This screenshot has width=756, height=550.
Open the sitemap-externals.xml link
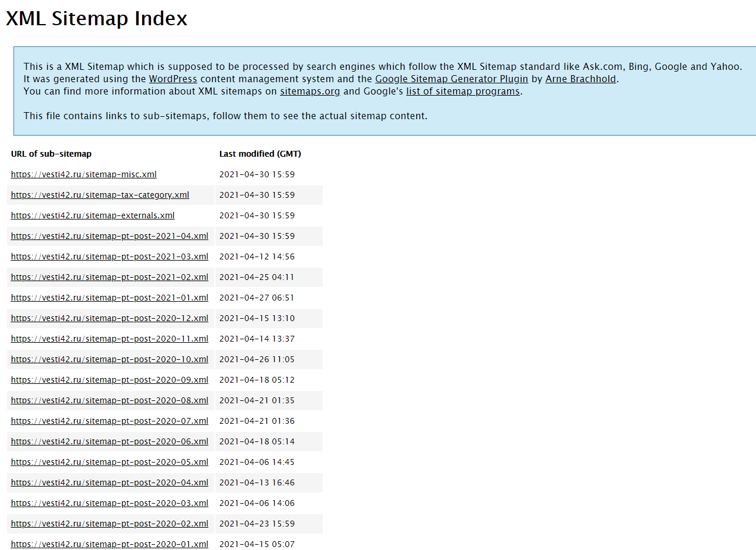[93, 215]
